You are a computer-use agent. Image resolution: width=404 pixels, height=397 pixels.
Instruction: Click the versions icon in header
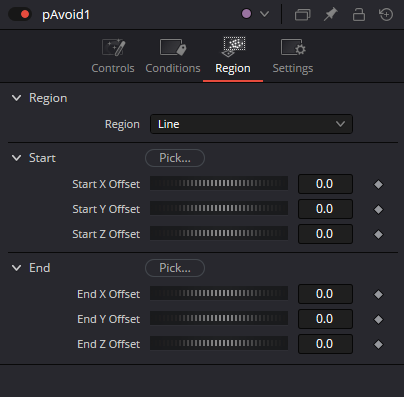pyautogui.click(x=303, y=14)
